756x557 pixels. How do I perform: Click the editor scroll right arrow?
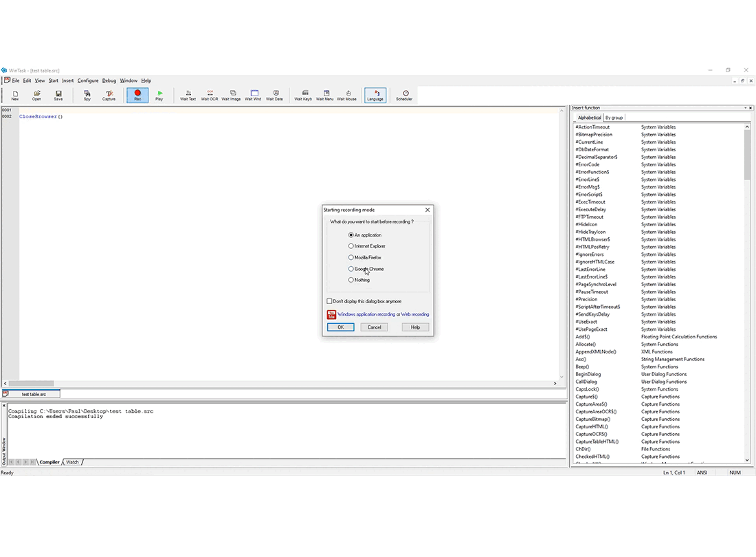[x=555, y=384]
